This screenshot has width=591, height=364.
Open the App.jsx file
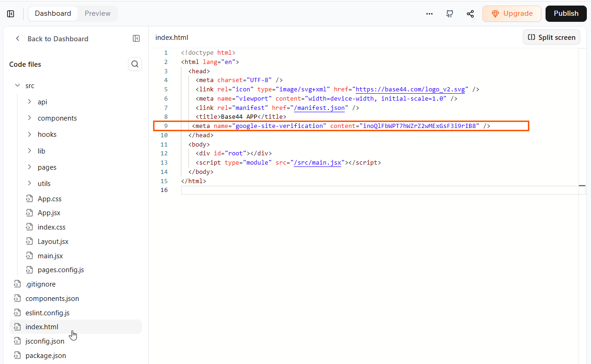(x=49, y=213)
